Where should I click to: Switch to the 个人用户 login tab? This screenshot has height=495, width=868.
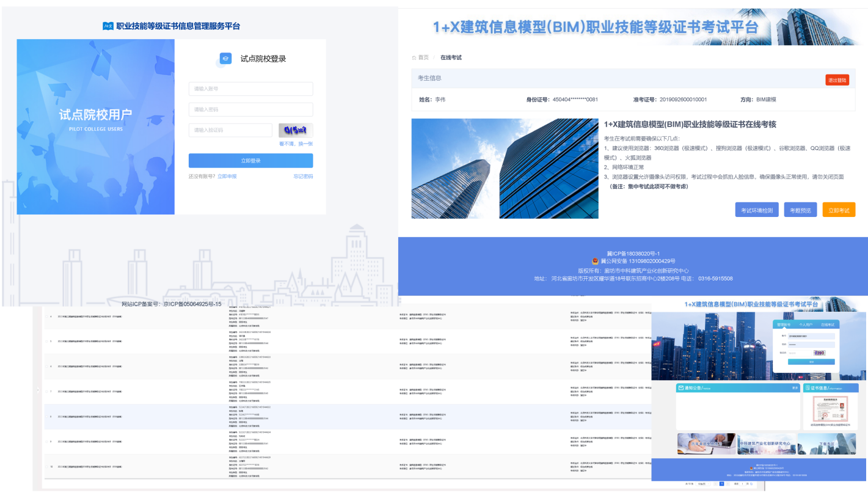coord(805,324)
